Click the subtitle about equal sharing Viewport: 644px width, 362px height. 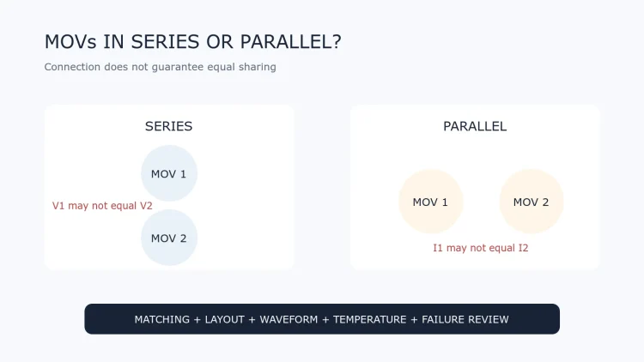pos(161,67)
